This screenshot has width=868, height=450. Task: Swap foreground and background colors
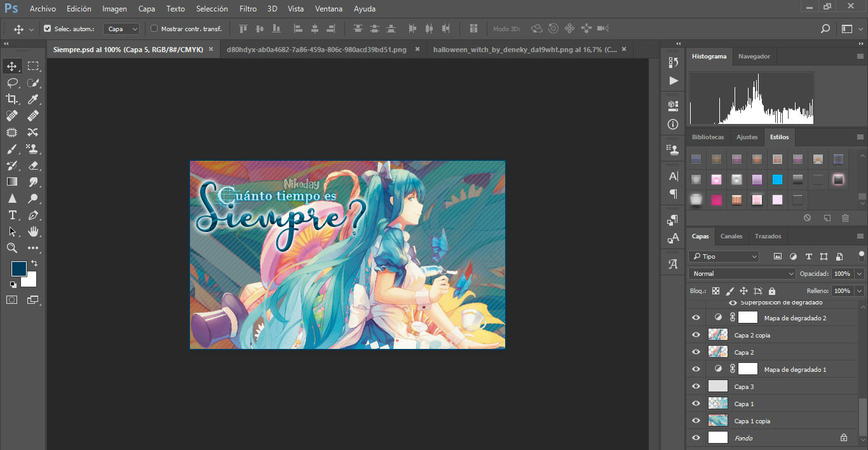coord(34,263)
